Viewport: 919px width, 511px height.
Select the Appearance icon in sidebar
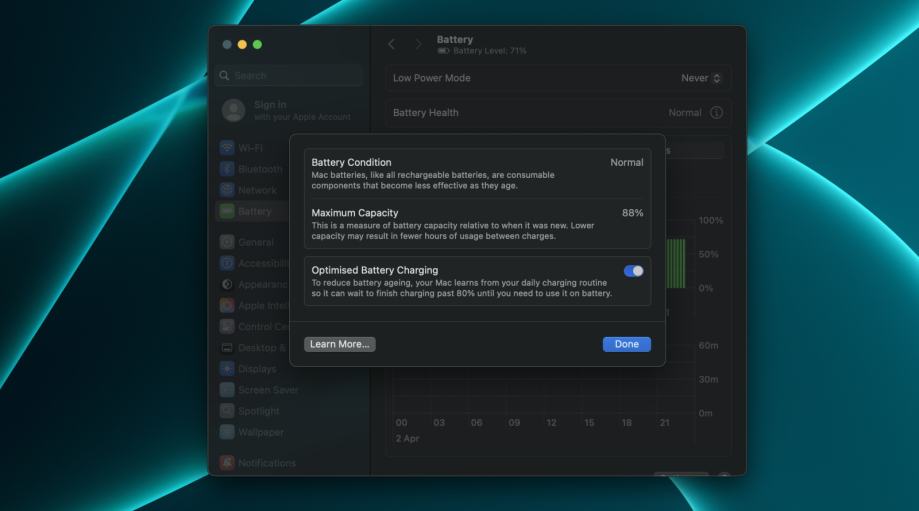click(x=227, y=284)
